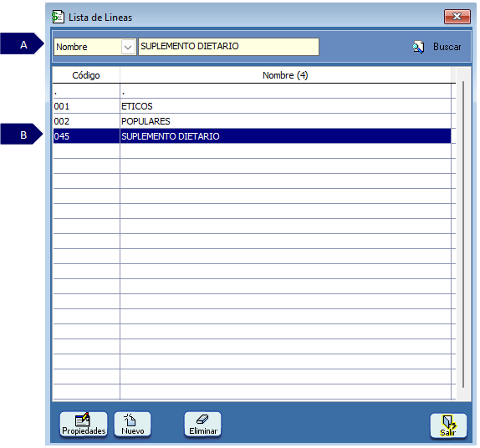Click the Lista de Lineas title icon
The height and width of the screenshot is (448, 480).
pyautogui.click(x=58, y=17)
